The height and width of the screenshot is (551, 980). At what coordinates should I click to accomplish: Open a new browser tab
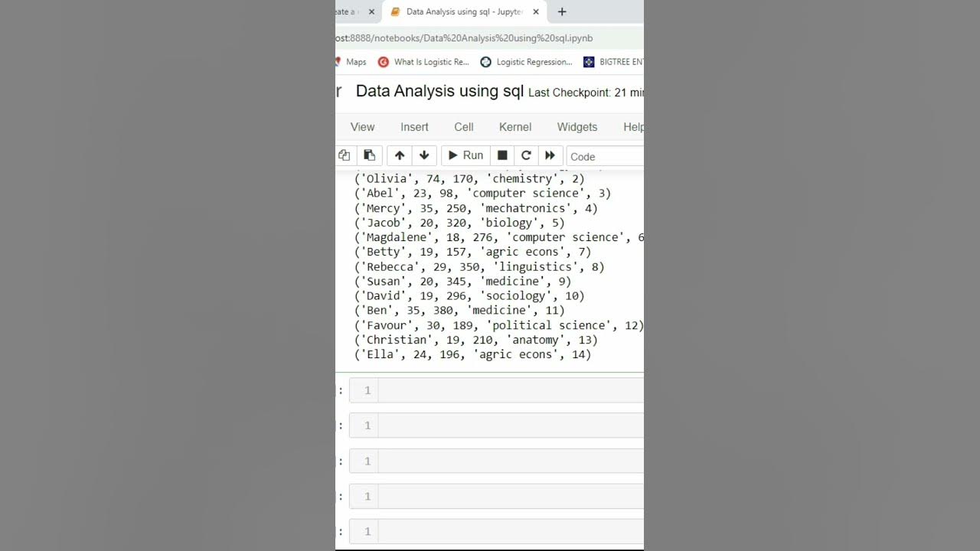pyautogui.click(x=562, y=11)
